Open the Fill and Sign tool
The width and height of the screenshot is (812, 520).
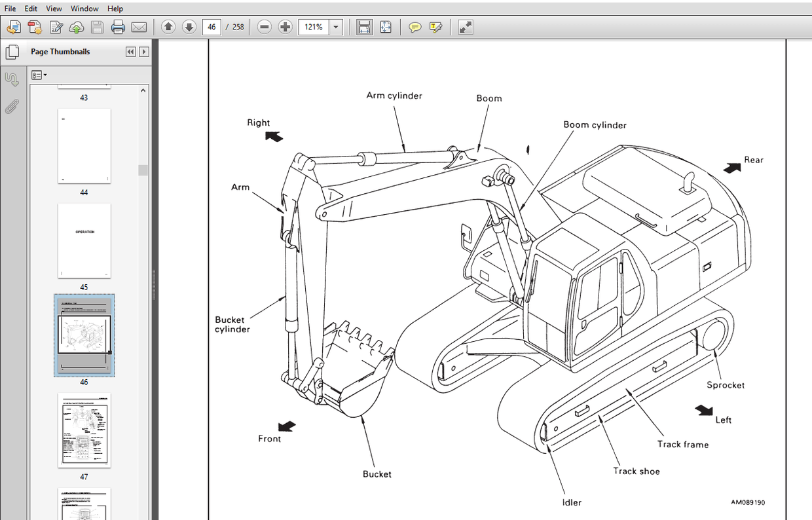coord(56,27)
